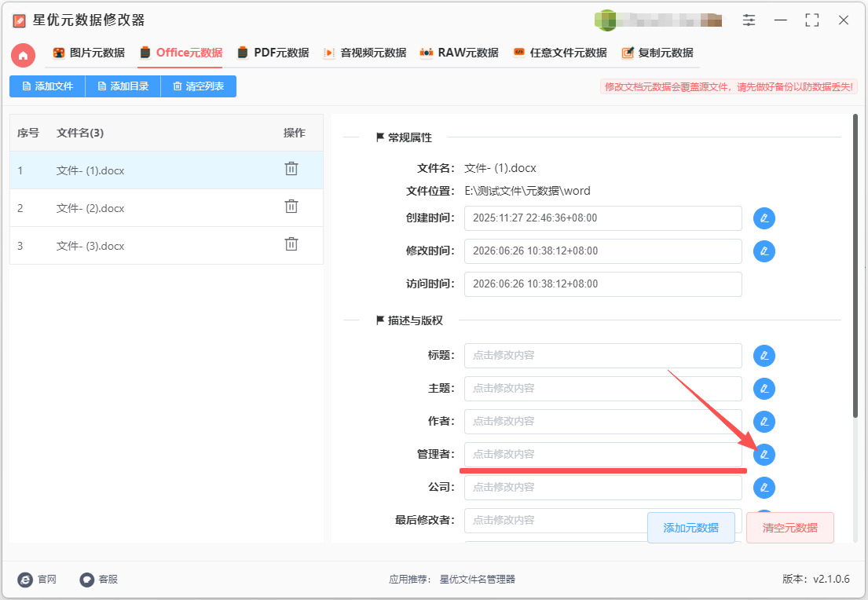The width and height of the screenshot is (868, 600).
Task: Open settings sliders icon in title bar
Action: 749,20
